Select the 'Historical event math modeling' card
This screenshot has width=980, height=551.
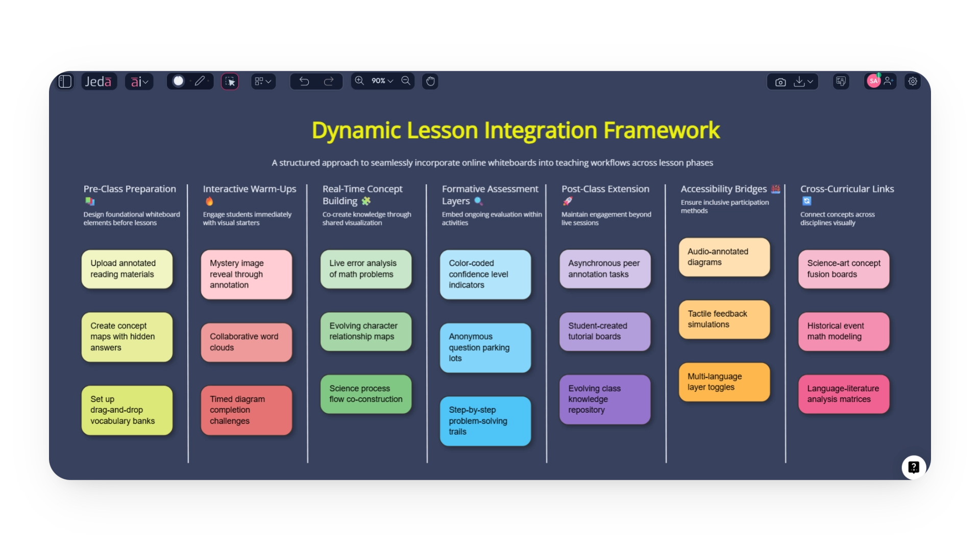click(x=844, y=332)
